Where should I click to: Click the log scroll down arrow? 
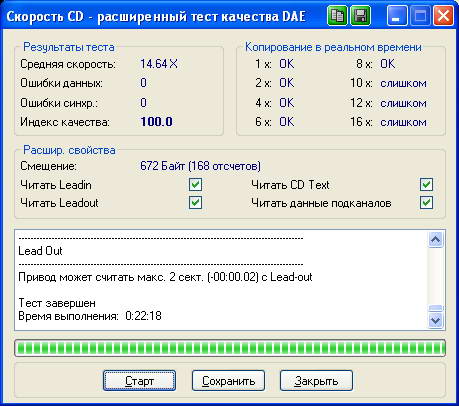[x=436, y=321]
